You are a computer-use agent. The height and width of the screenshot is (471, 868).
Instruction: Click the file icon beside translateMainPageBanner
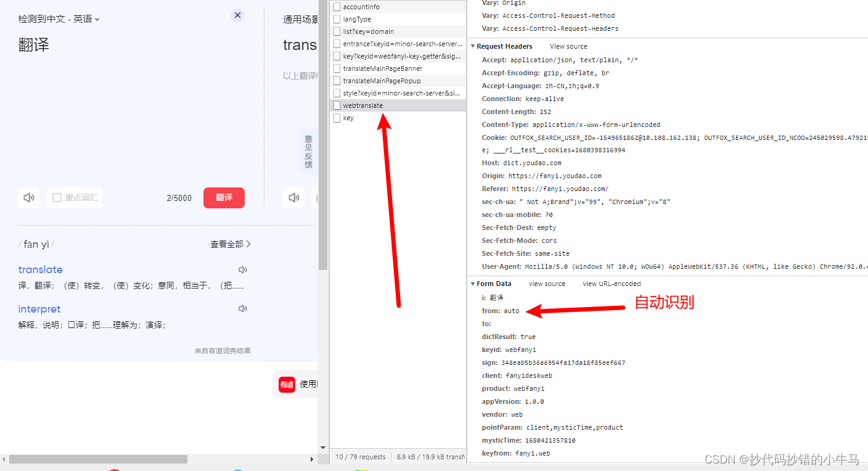coord(337,68)
